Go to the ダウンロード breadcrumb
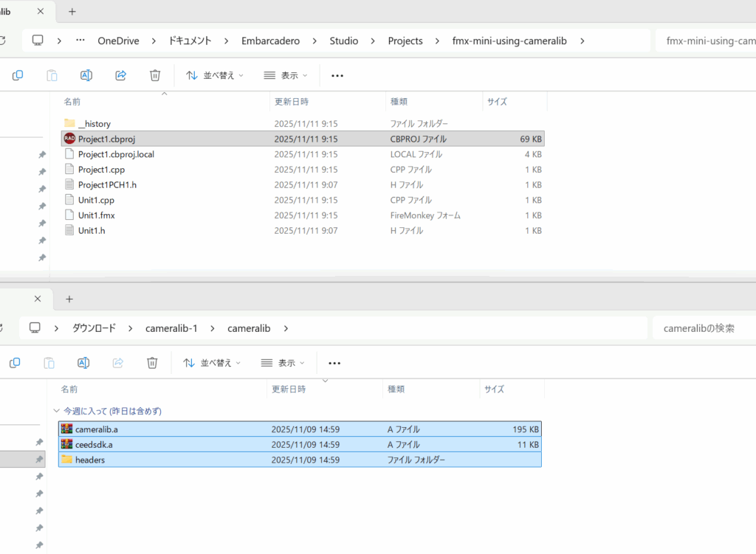 (x=94, y=328)
